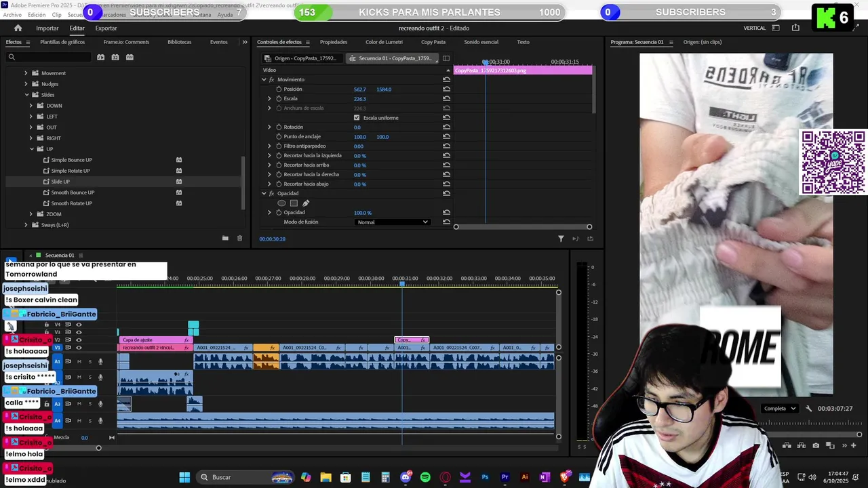Open the Archivo menu
This screenshot has height=488, width=868.
coord(12,15)
